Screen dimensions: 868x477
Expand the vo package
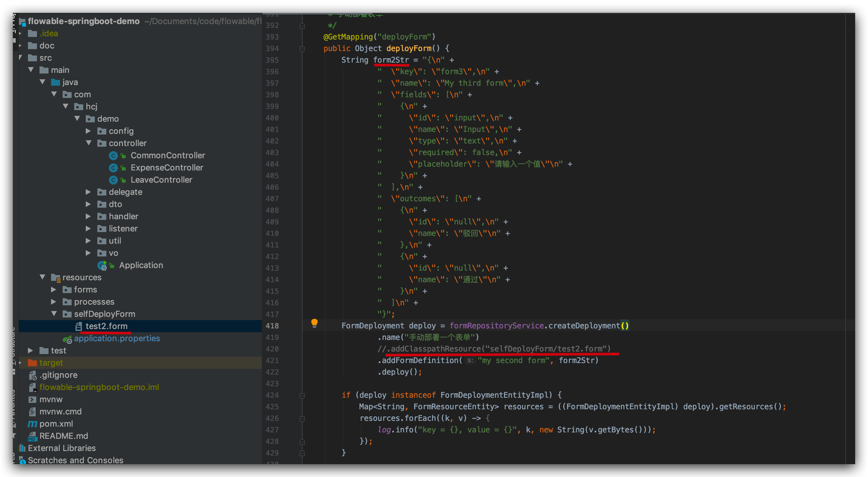pos(88,253)
